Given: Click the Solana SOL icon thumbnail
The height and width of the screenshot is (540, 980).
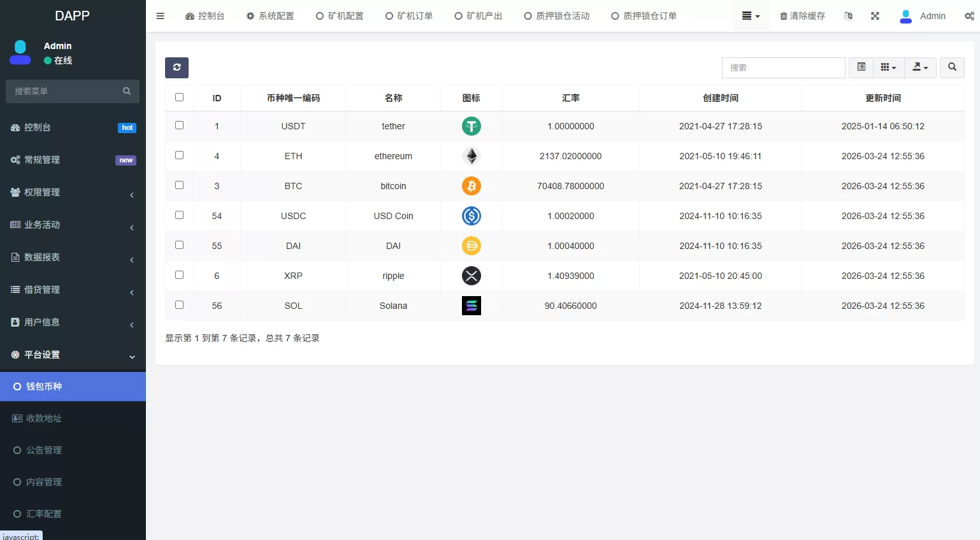Looking at the screenshot, I should [x=471, y=306].
